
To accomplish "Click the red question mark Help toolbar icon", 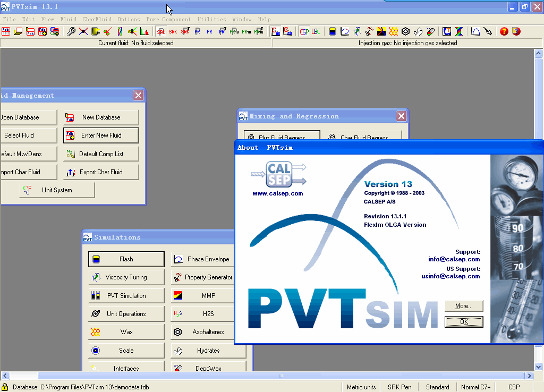I will [x=504, y=31].
